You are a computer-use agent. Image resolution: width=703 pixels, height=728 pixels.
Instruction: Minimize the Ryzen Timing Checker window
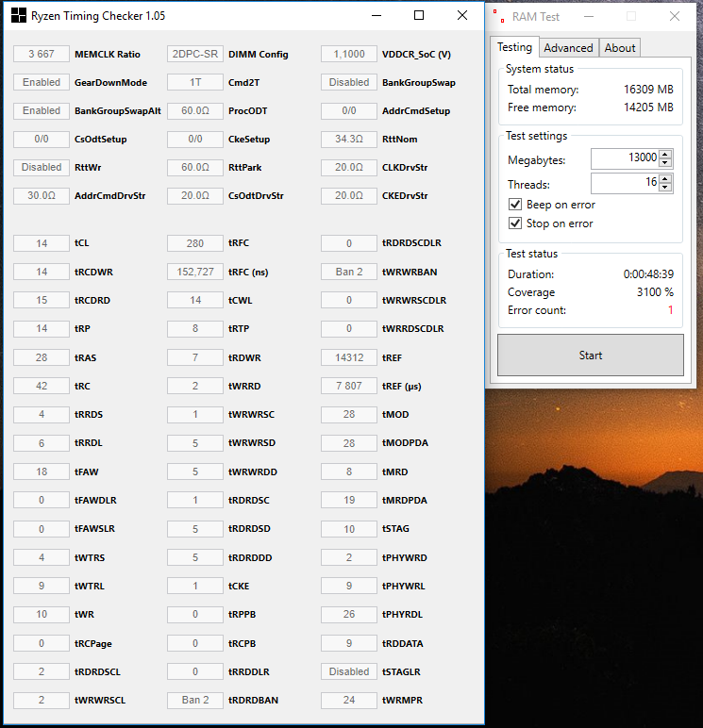click(377, 15)
